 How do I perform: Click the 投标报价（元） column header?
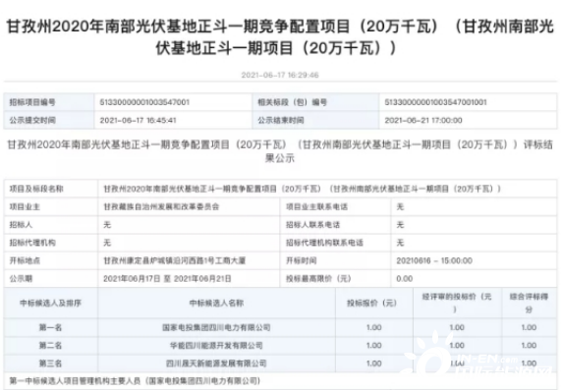(371, 304)
